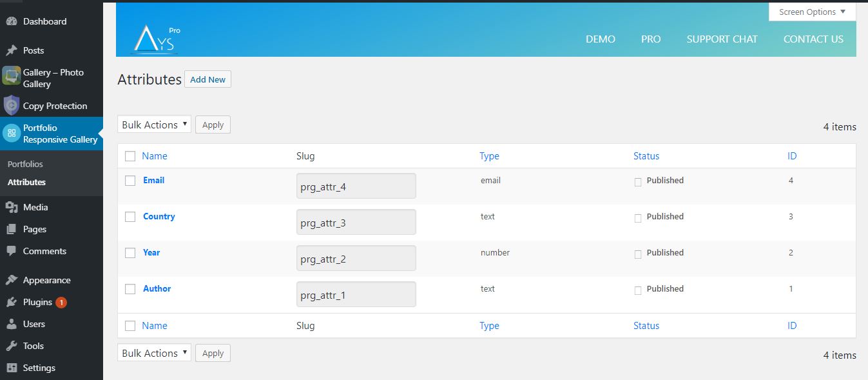
Task: Expand the Screen Options panel
Action: click(812, 12)
